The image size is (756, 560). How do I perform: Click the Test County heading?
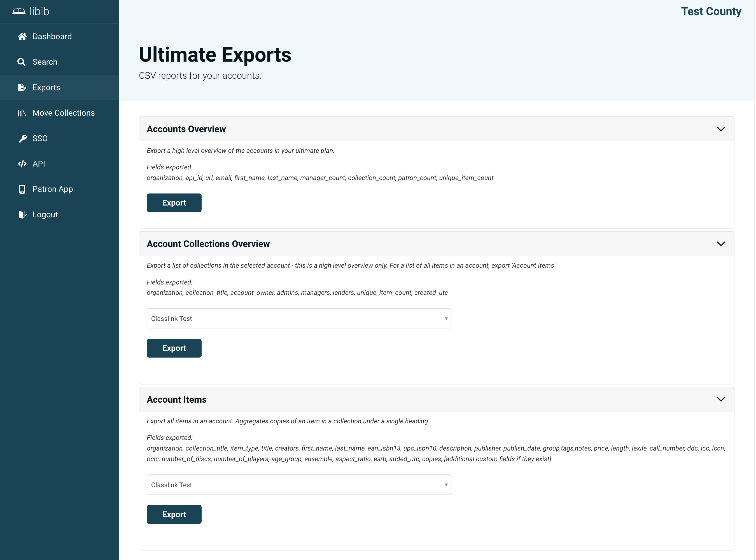[711, 11]
